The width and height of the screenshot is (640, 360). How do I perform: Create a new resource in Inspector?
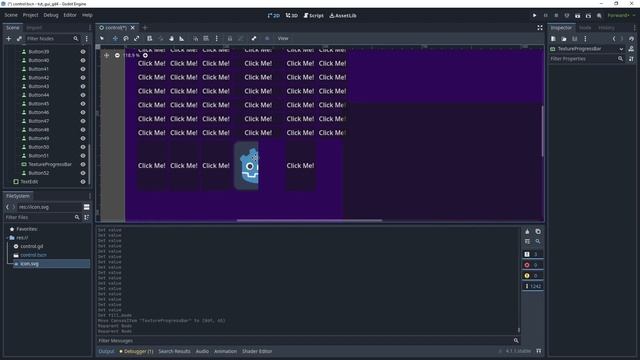click(x=553, y=39)
